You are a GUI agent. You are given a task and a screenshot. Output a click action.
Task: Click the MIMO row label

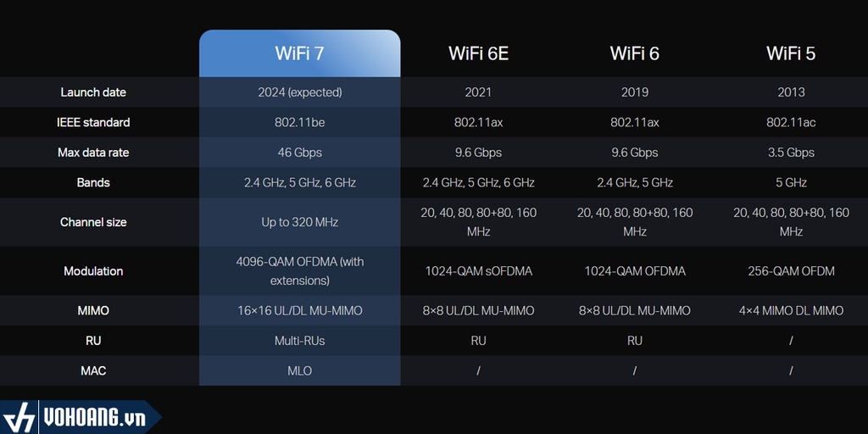[93, 310]
